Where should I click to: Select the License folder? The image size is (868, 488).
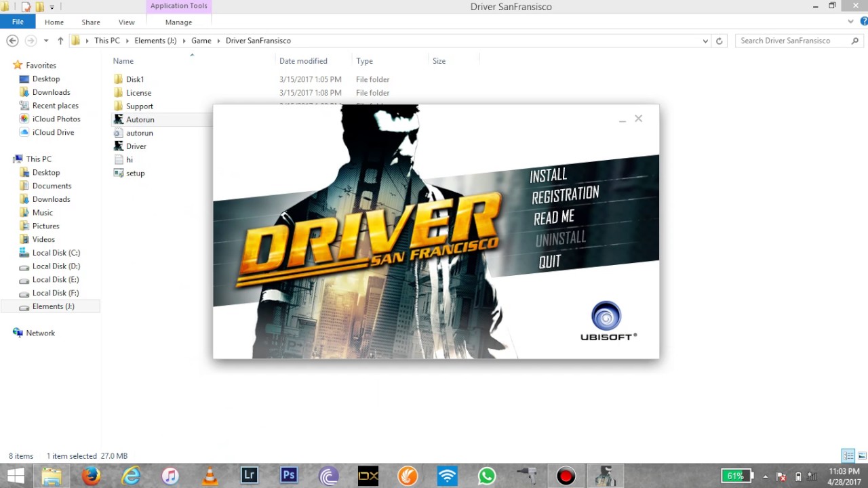click(138, 93)
